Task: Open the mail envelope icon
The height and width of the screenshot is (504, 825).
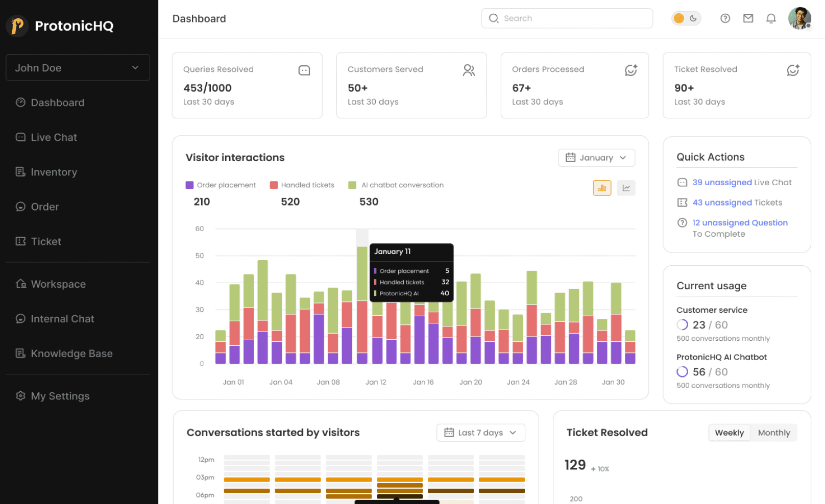Action: click(748, 18)
